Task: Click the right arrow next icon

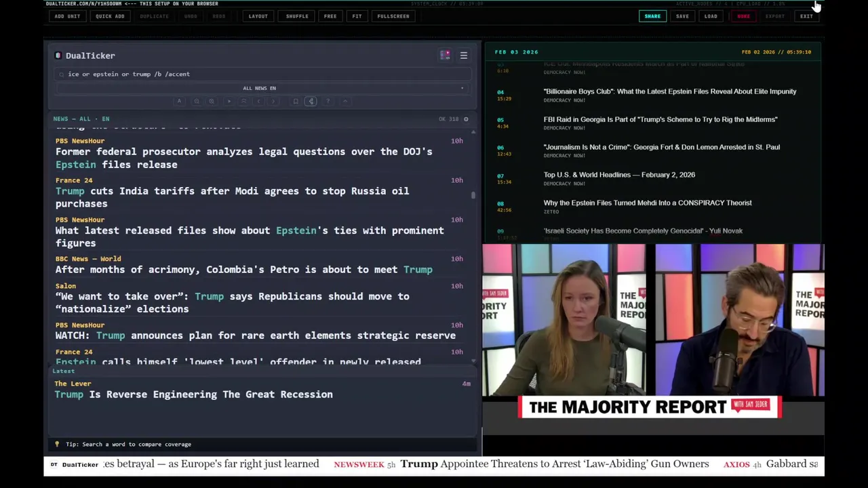Action: [273, 102]
